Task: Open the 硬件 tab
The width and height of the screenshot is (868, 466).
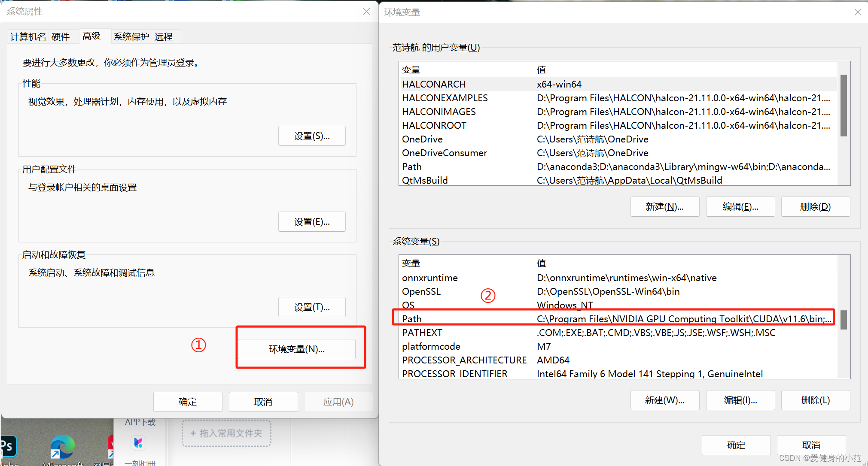Action: [61, 37]
